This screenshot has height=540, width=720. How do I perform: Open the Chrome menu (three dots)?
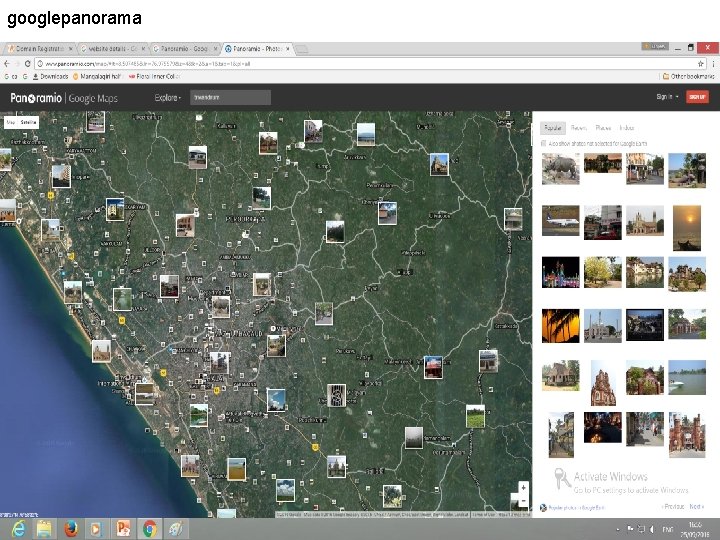point(713,63)
